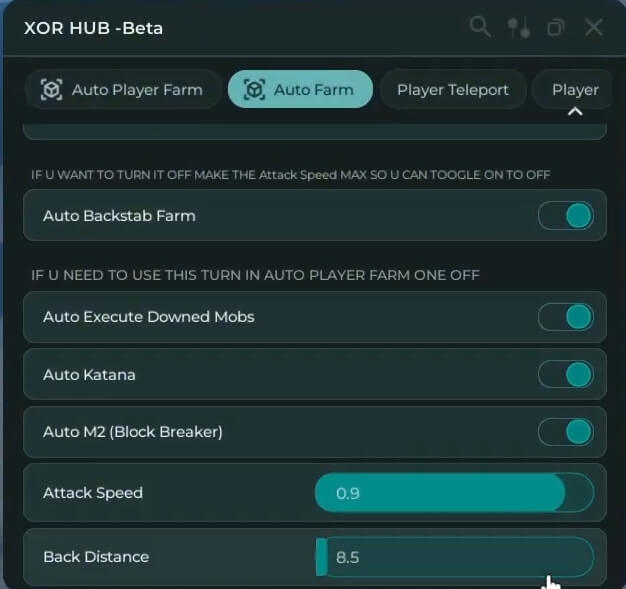Open the partially visible Player tab
The image size is (626, 589).
coord(576,90)
